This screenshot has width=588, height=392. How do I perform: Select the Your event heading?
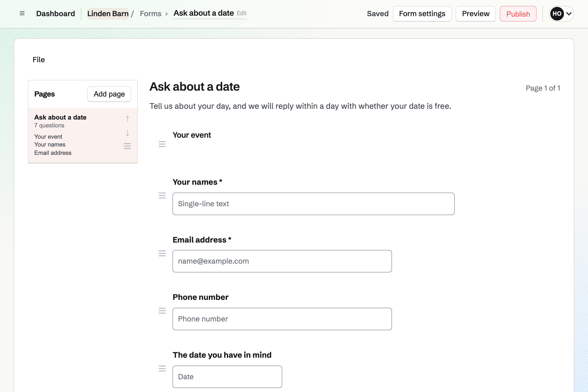(x=192, y=135)
